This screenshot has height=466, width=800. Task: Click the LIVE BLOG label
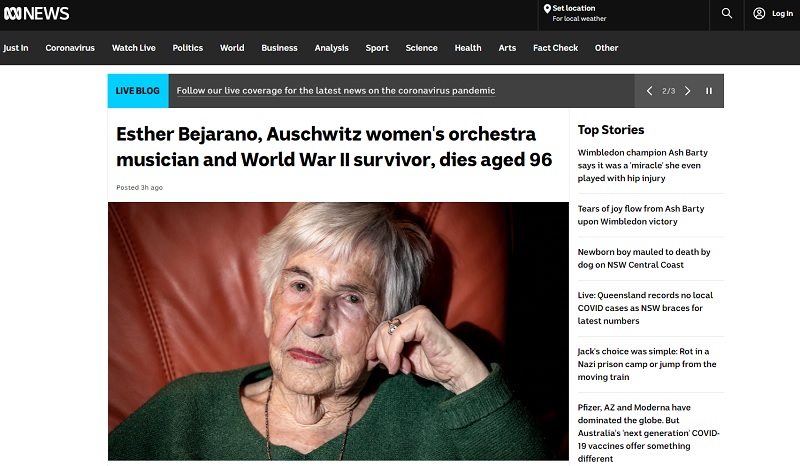(138, 91)
